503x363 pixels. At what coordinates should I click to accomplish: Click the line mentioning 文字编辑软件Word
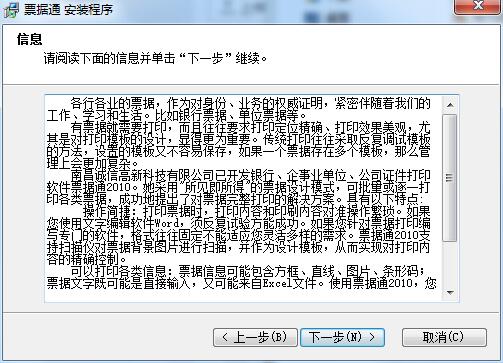pos(238,223)
